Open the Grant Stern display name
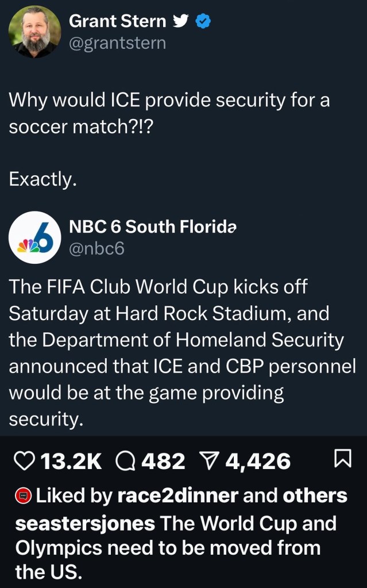Screen dimensions: 367x588 (117, 21)
